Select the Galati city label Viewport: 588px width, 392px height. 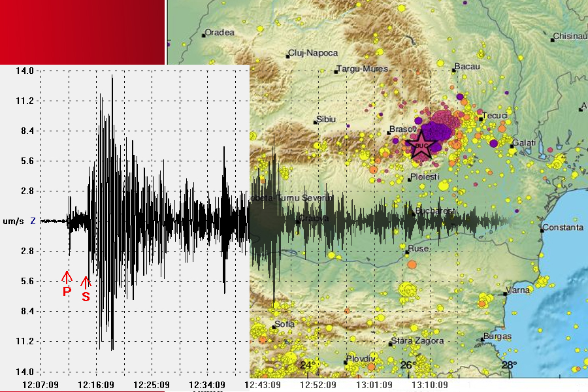(524, 142)
